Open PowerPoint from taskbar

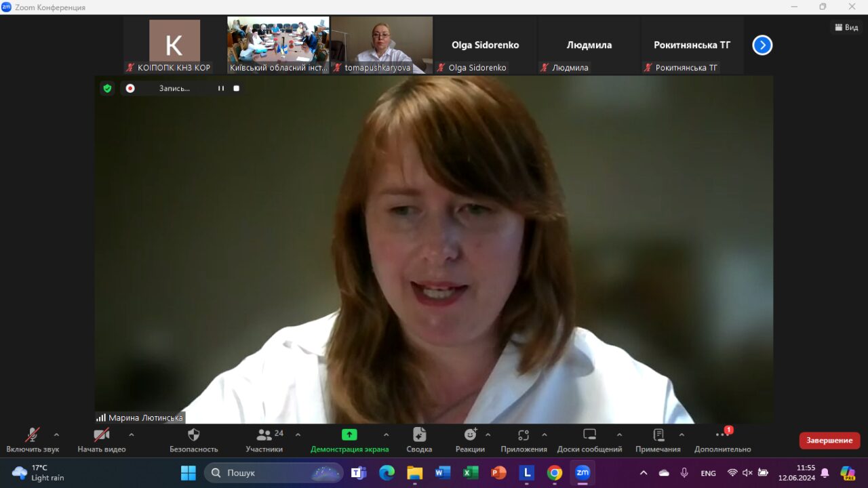coord(499,472)
